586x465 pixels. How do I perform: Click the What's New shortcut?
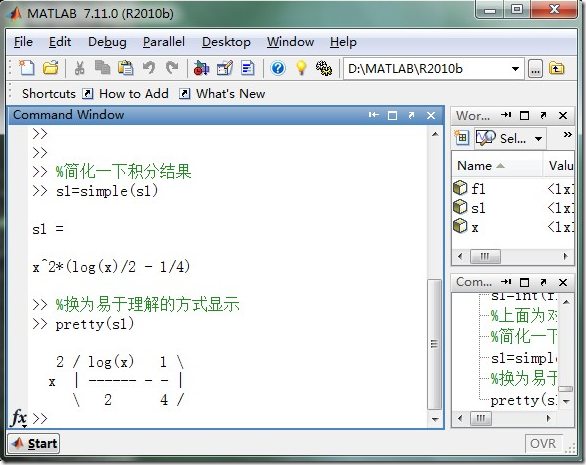click(x=222, y=93)
